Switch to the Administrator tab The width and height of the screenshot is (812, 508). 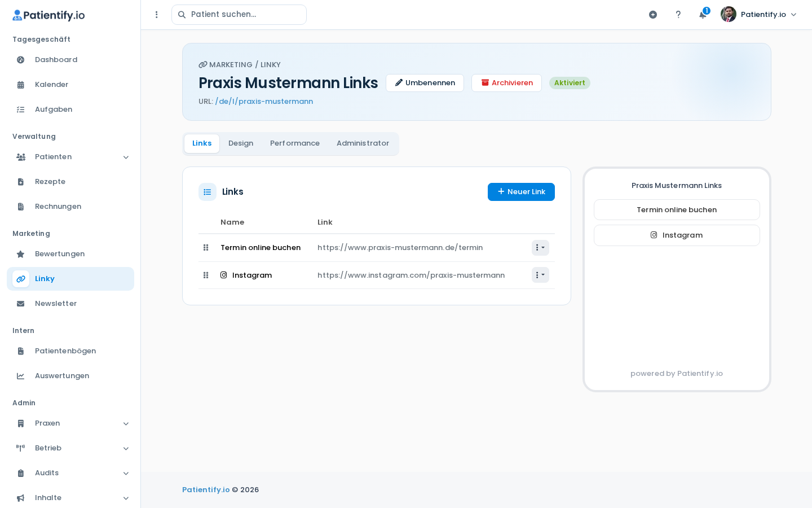363,143
